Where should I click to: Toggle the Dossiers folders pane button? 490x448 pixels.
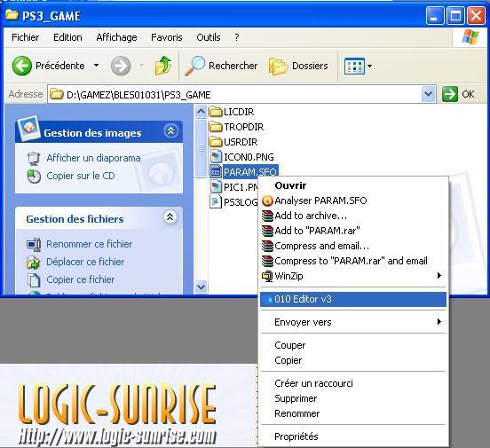tap(298, 66)
